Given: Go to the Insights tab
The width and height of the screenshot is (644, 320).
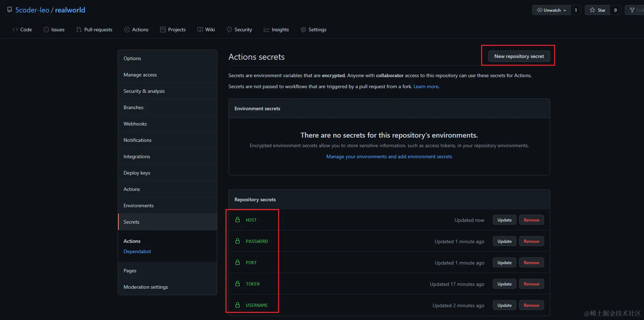Looking at the screenshot, I should pos(276,30).
